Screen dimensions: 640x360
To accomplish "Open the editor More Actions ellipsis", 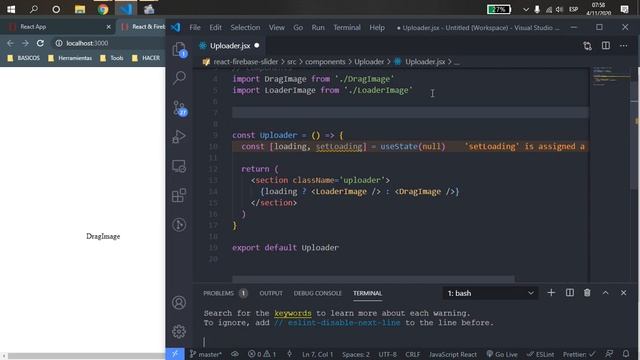I will [624, 46].
